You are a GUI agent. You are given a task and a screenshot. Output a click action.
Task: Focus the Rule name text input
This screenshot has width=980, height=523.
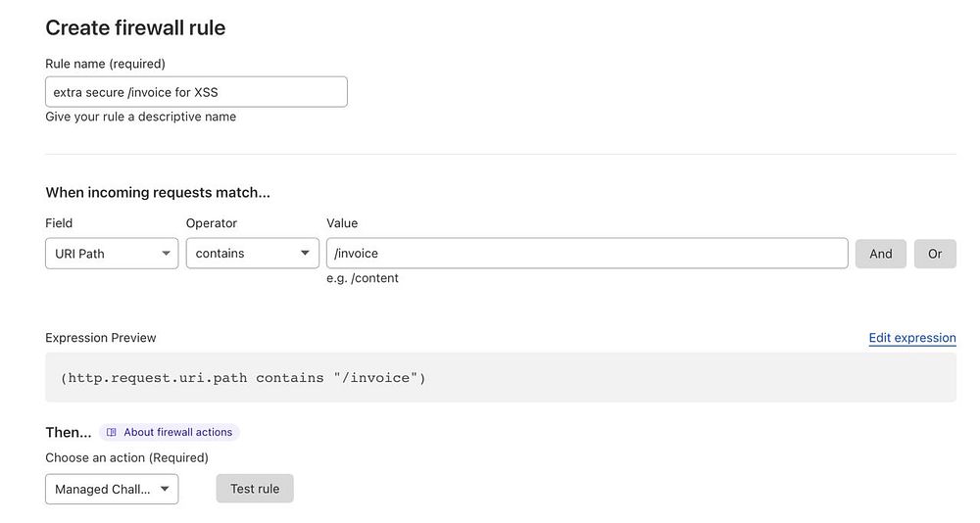click(196, 92)
